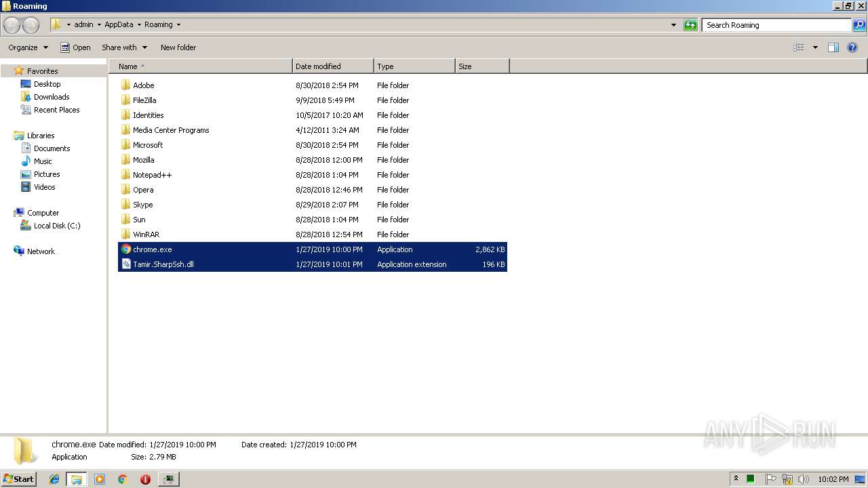Select the Microsoft folder name
868x488 pixels.
tap(148, 145)
